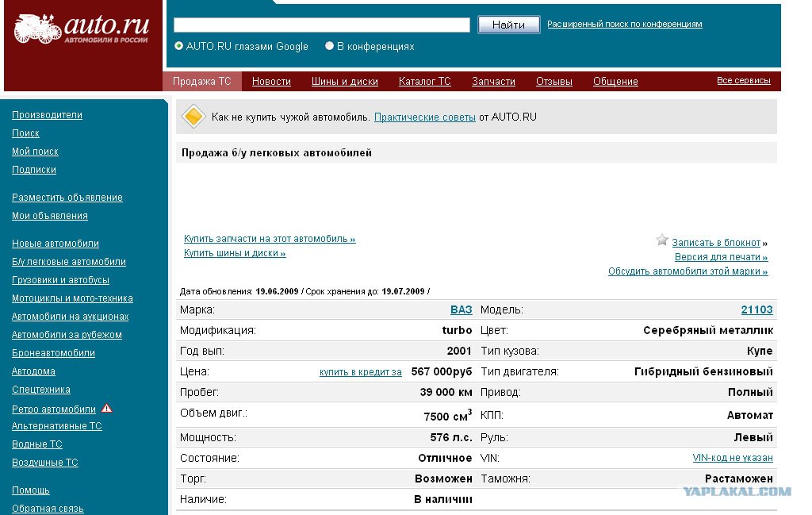Open Практические советы link
This screenshot has width=812, height=515.
pyautogui.click(x=425, y=117)
